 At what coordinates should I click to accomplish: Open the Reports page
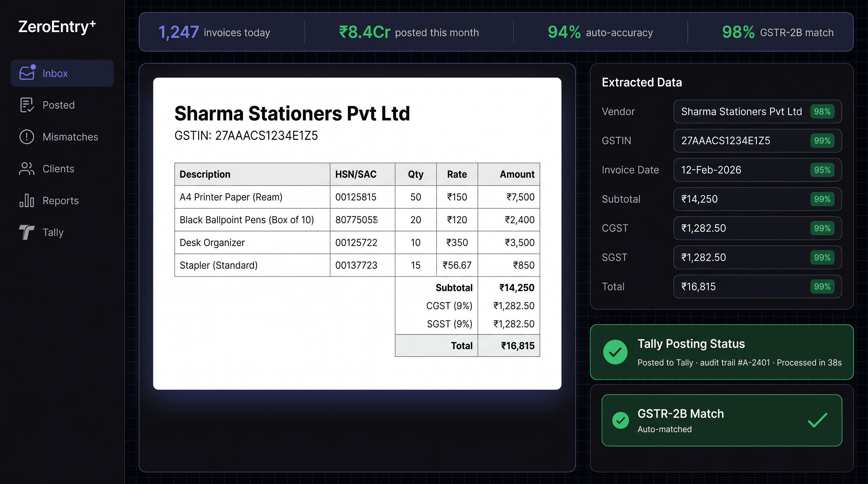pyautogui.click(x=61, y=201)
